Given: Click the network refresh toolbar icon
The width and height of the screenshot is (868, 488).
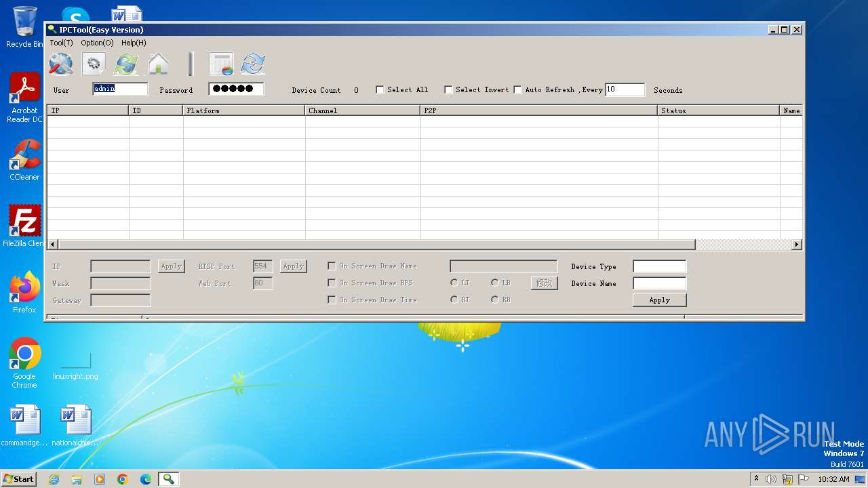Looking at the screenshot, I should 126,64.
